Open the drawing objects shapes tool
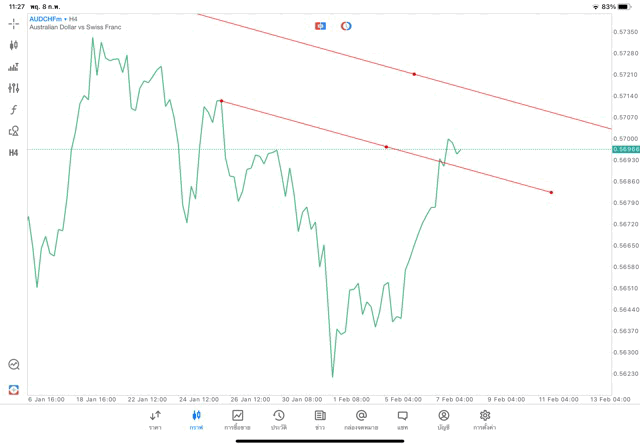Image resolution: width=640 pixels, height=447 pixels. point(14,130)
